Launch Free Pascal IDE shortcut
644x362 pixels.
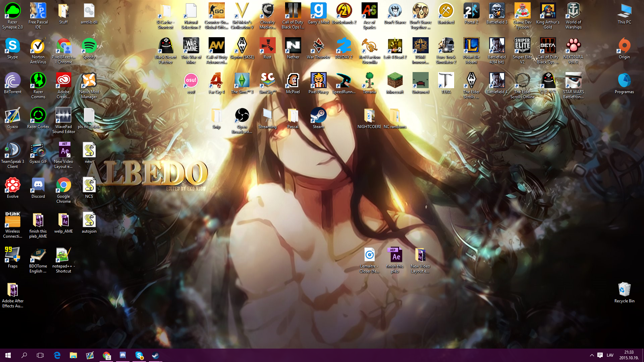click(38, 16)
